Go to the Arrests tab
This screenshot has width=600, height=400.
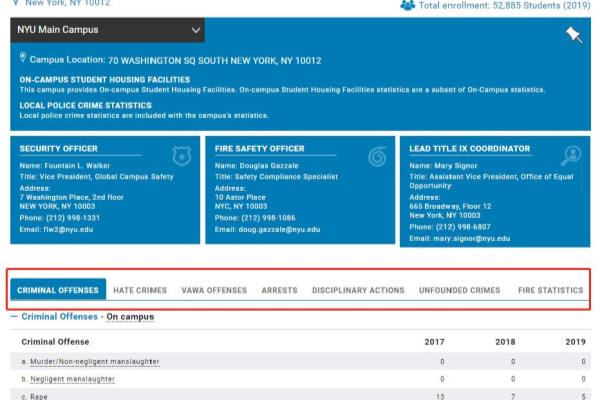pyautogui.click(x=280, y=290)
